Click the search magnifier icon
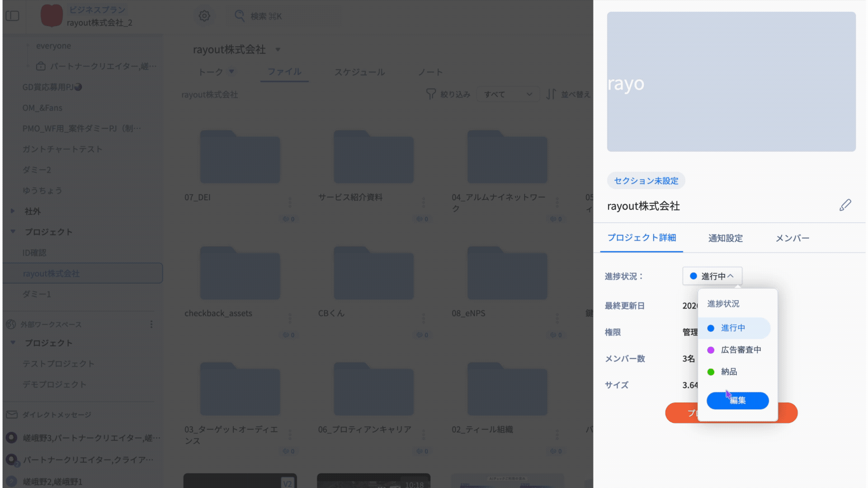 (x=240, y=16)
